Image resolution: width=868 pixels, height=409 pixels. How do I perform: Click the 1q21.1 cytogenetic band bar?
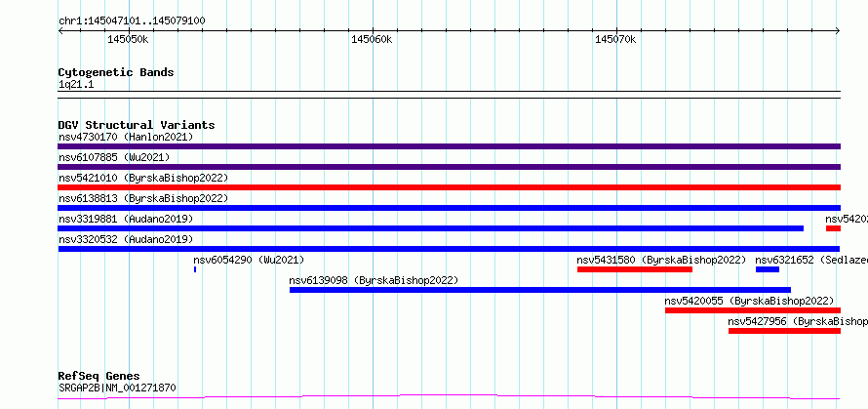click(449, 95)
